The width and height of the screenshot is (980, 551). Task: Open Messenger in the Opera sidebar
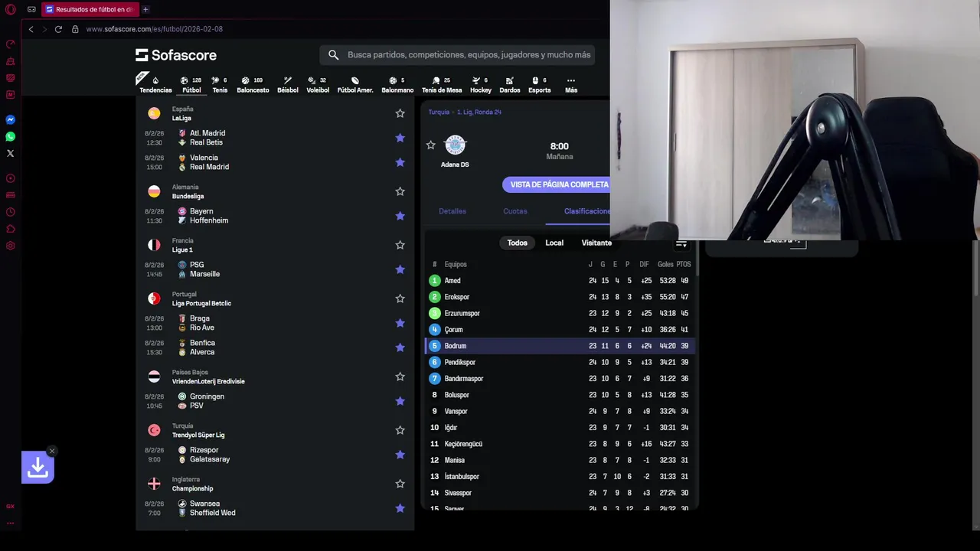pyautogui.click(x=11, y=120)
